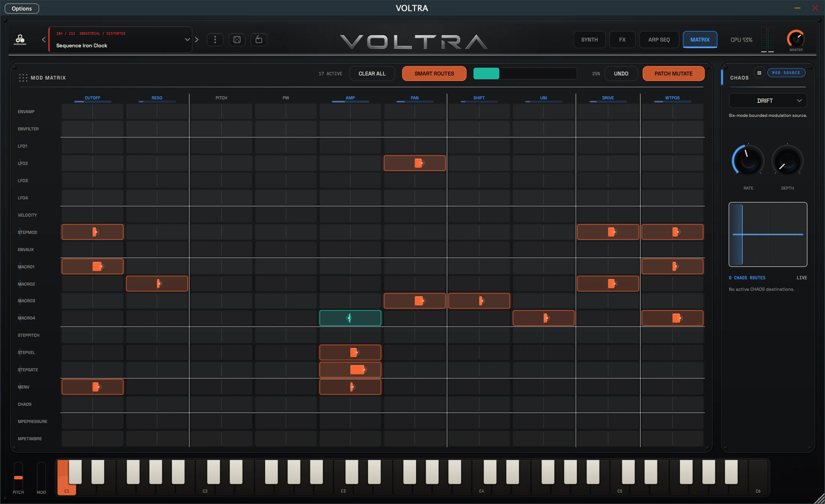Click the CUTOFF column header
The height and width of the screenshot is (504, 825).
coord(93,98)
